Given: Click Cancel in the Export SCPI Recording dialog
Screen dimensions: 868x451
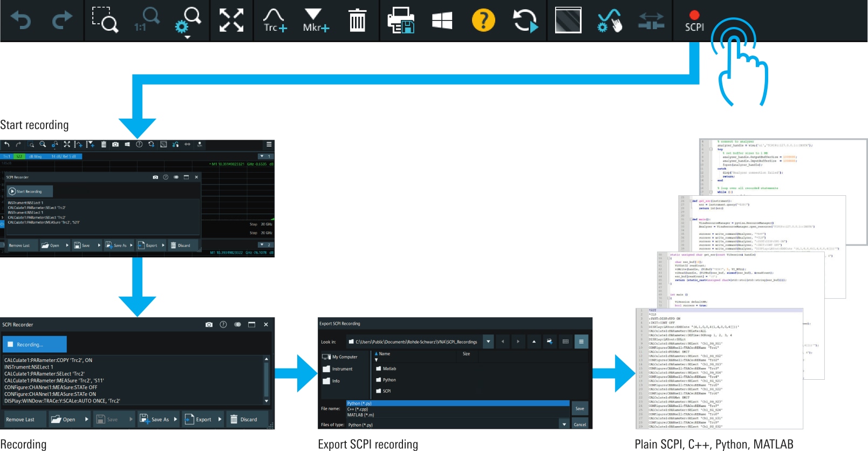Looking at the screenshot, I should click(580, 425).
